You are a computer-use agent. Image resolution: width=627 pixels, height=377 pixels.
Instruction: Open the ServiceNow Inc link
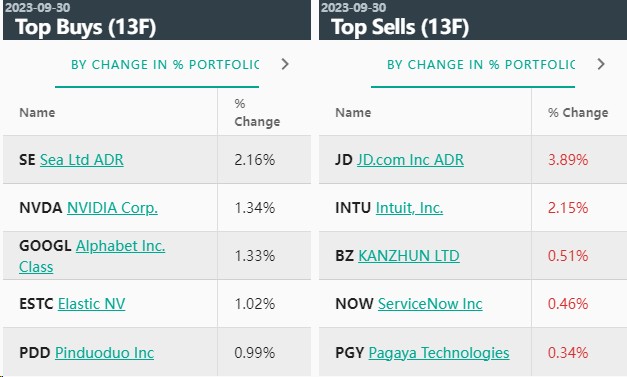(x=430, y=304)
